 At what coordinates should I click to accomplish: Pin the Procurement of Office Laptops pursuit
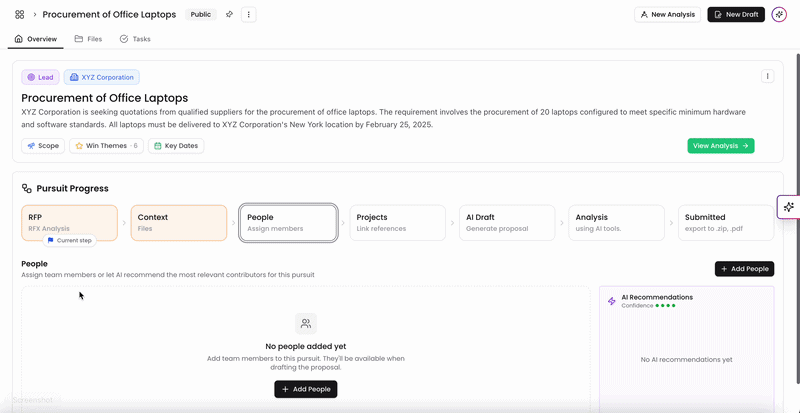[230, 14]
